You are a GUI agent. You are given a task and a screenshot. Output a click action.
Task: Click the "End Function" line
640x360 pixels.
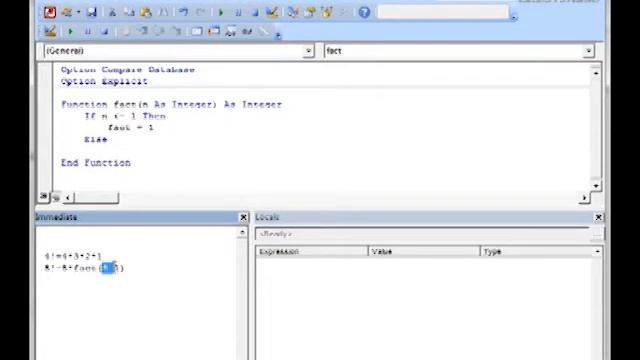[x=96, y=163]
